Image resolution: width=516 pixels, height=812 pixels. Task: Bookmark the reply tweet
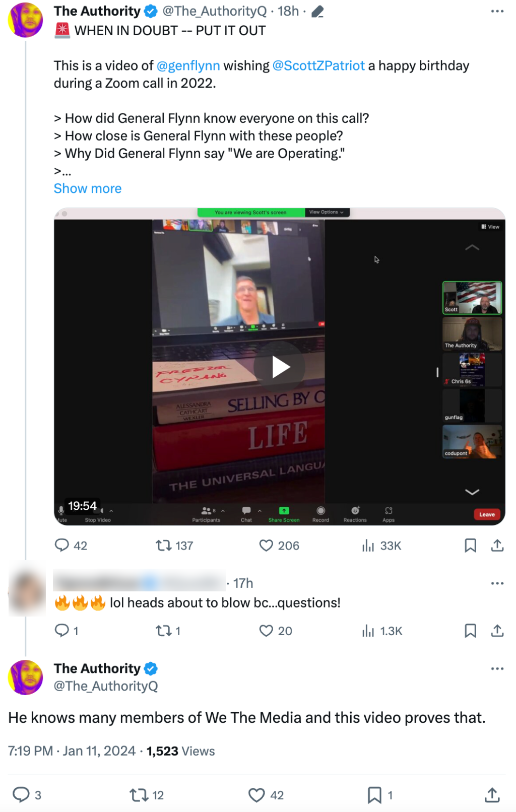(x=471, y=631)
